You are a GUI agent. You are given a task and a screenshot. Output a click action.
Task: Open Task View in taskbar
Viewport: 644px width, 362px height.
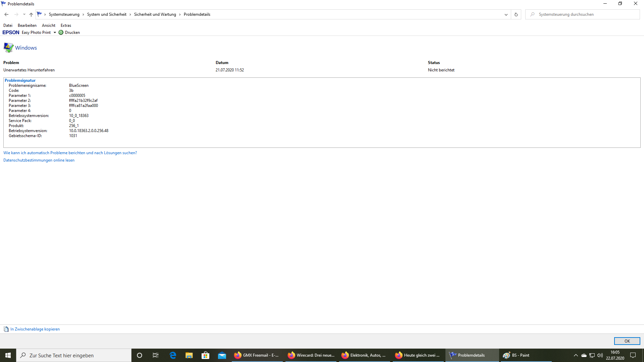156,355
